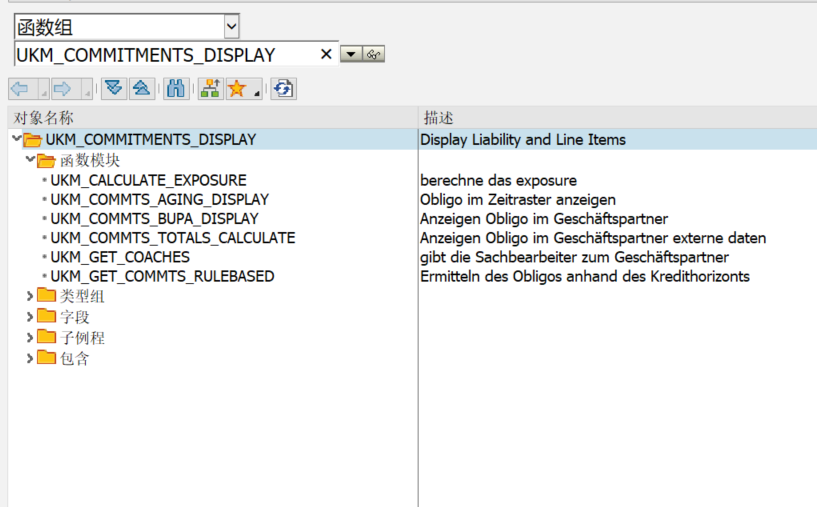Click the folder icon beside 字段

click(46, 316)
